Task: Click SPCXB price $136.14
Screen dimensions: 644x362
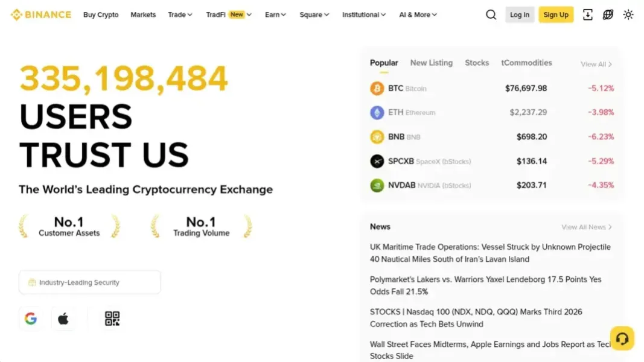Action: (532, 161)
